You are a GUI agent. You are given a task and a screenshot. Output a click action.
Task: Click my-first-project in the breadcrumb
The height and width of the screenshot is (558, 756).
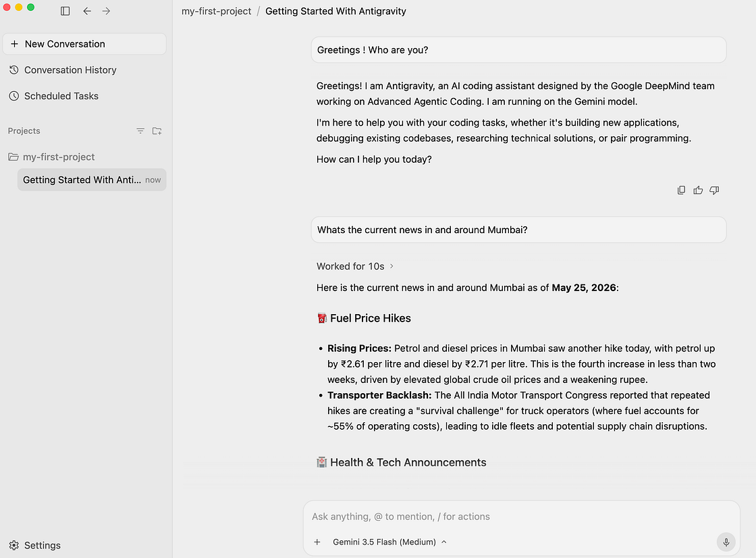[217, 11]
